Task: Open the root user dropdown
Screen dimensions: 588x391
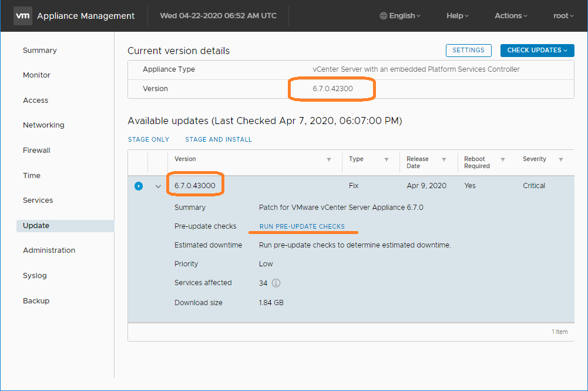Action: (x=563, y=16)
